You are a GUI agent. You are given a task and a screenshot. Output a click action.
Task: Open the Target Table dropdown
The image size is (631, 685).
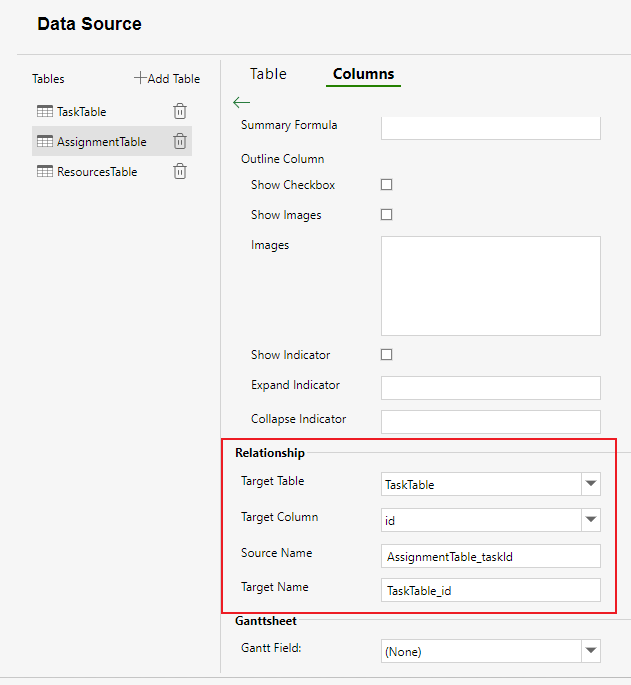click(x=591, y=484)
